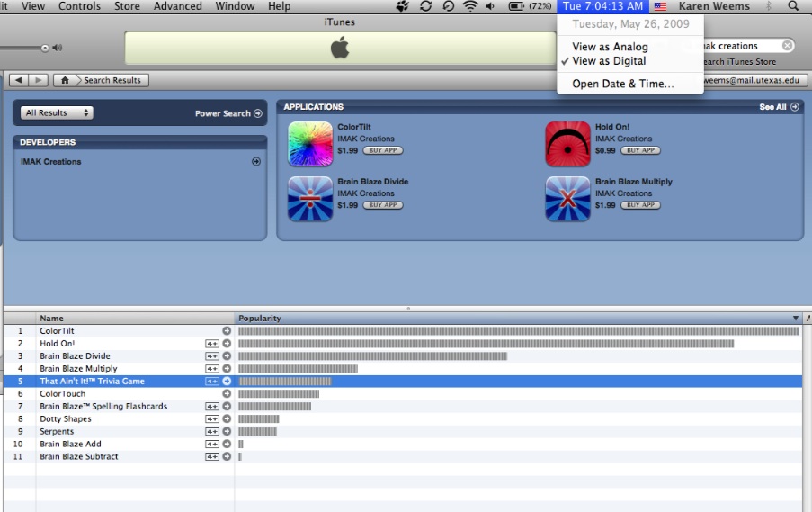Open the Store menu
The height and width of the screenshot is (512, 812).
coord(127,6)
